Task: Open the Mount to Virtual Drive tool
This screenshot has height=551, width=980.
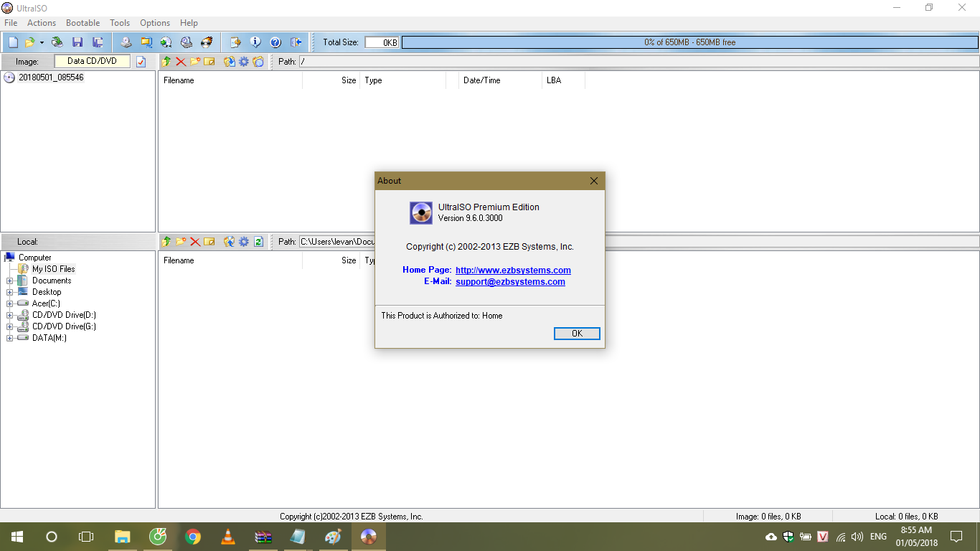Action: point(166,42)
